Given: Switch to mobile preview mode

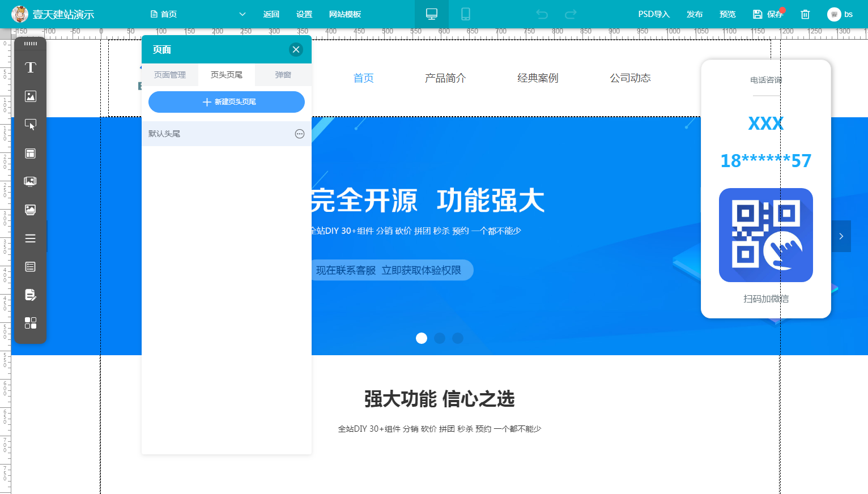Looking at the screenshot, I should click(x=466, y=14).
